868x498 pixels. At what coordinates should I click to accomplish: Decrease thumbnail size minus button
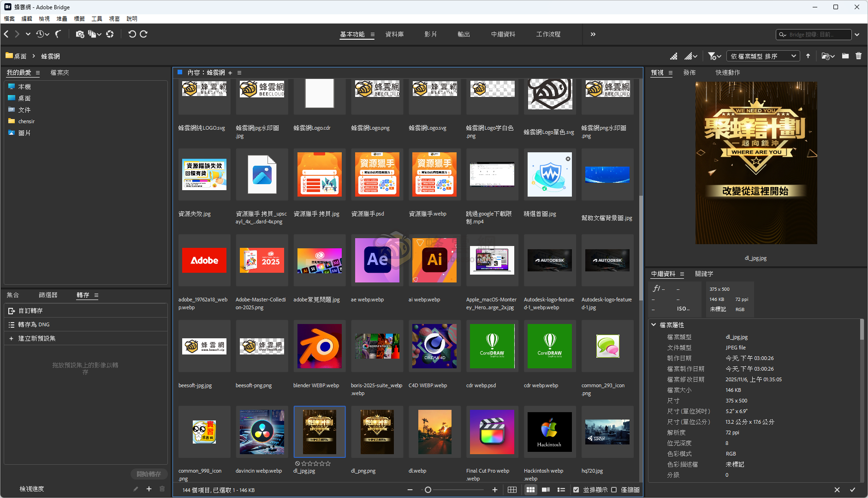410,490
